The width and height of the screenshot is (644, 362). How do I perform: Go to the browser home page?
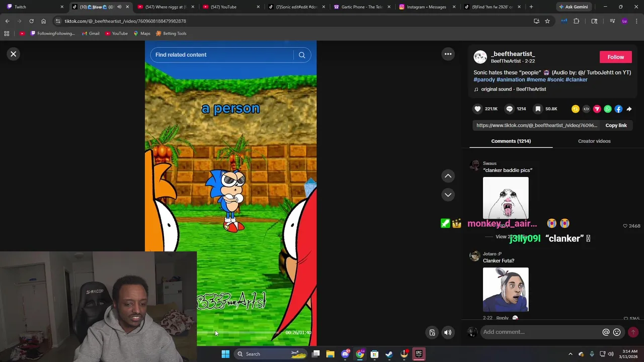pos(43,21)
